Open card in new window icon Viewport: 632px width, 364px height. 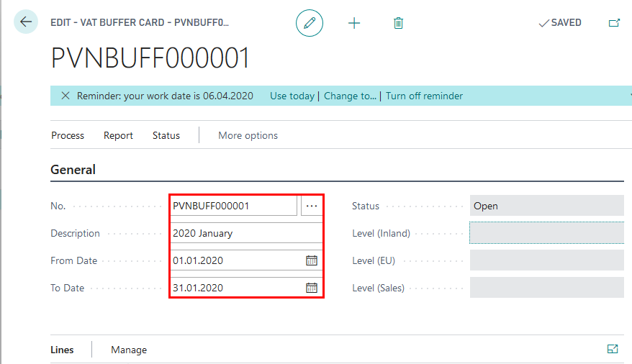point(614,23)
